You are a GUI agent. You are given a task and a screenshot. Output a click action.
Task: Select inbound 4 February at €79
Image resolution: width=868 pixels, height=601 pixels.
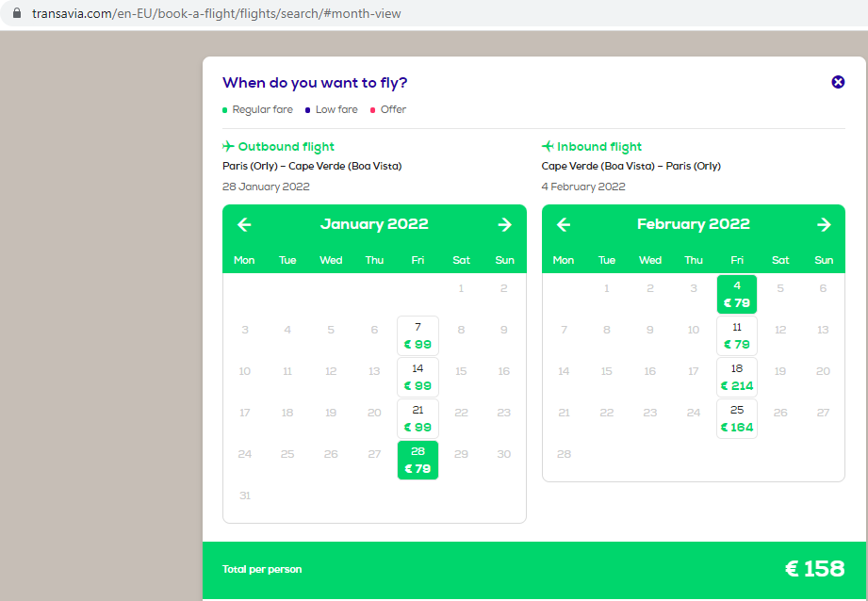737,294
